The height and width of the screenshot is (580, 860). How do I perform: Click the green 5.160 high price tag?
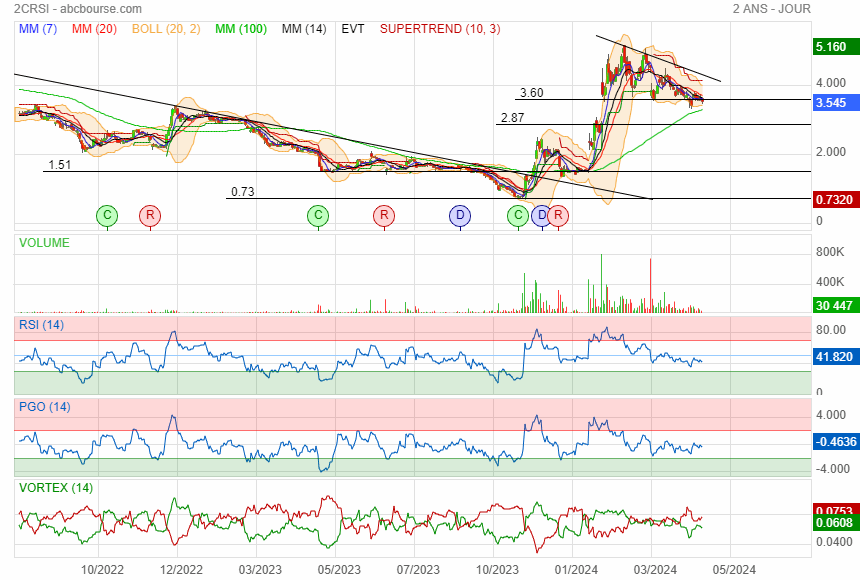[x=834, y=47]
